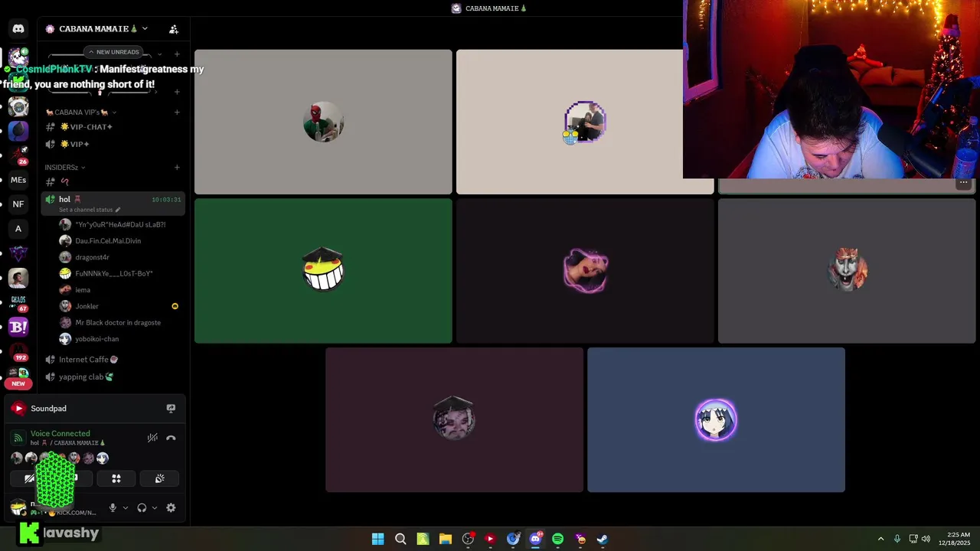Open the MEs server icon
Image resolution: width=980 pixels, height=551 pixels.
click(18, 181)
